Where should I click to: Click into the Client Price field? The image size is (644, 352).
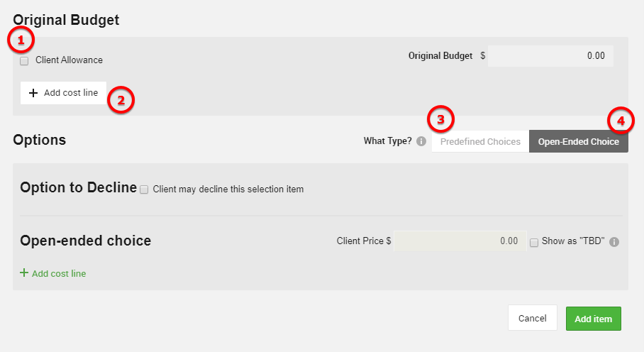click(x=460, y=241)
